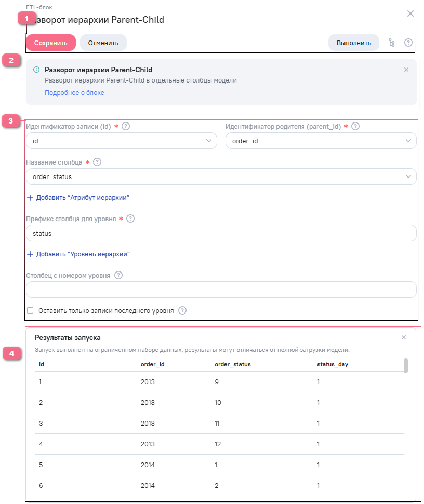This screenshot has height=504, width=424.
Task: Expand the parent_id dropdown showing order_id
Action: tap(321, 141)
